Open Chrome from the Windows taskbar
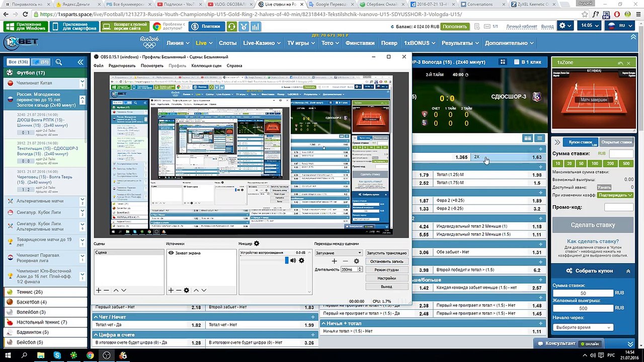Screen dimensions: 644x362 pos(90,355)
